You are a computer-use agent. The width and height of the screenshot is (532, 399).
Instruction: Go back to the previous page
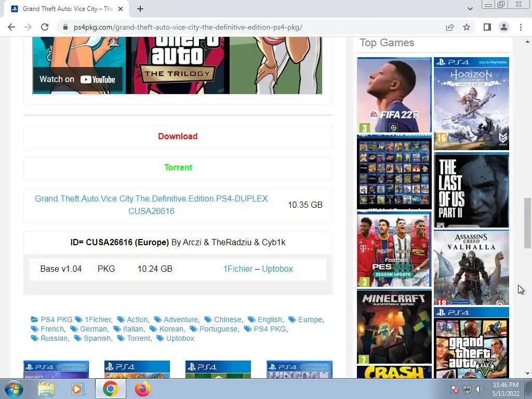click(11, 27)
